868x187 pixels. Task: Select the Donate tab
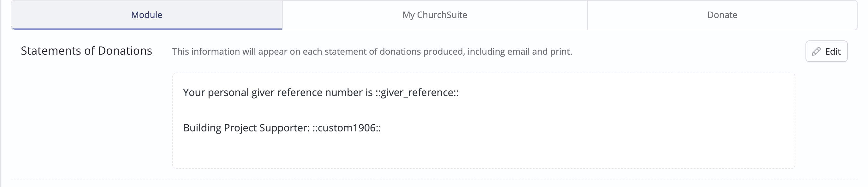(x=722, y=15)
